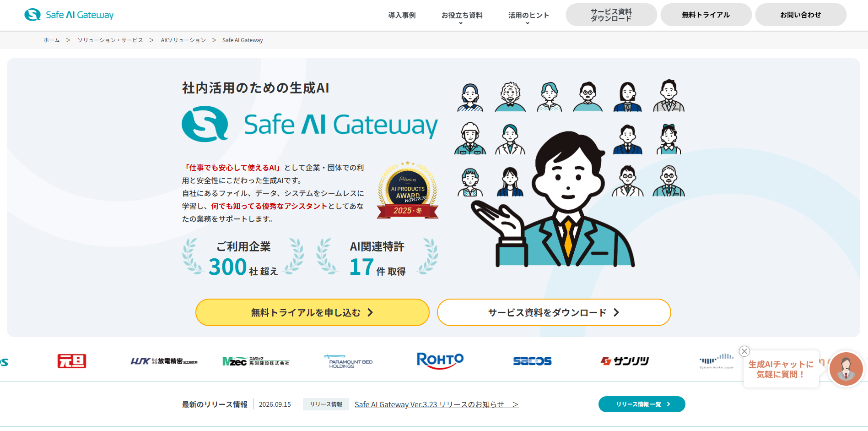Click the curly-haired bearded man avatar

pyautogui.click(x=510, y=97)
